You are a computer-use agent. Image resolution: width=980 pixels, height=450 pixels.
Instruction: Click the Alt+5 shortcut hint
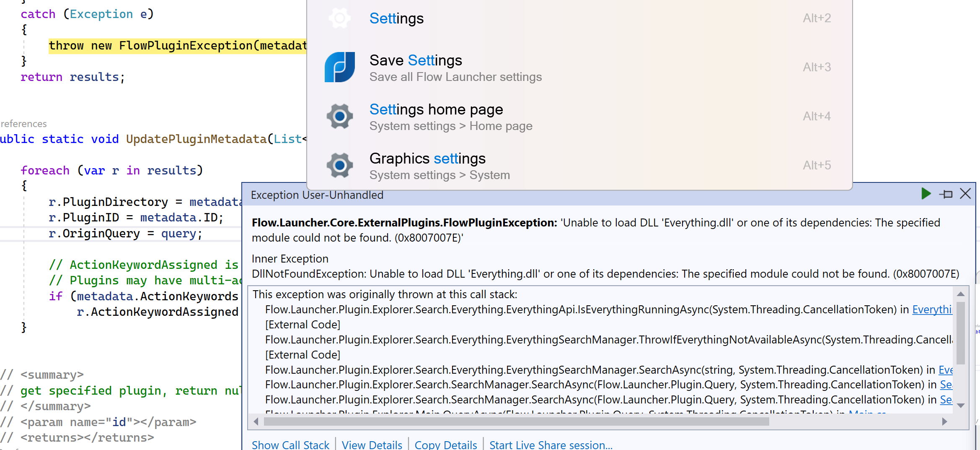coord(817,165)
